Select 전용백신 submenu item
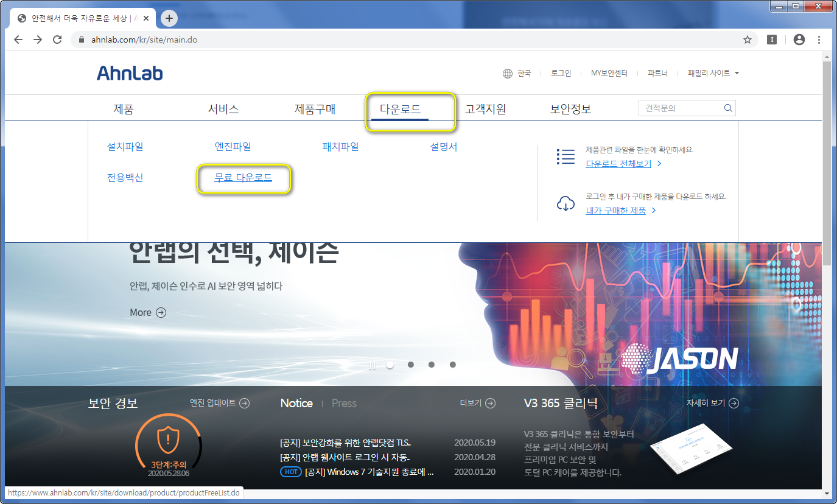The image size is (837, 504). [x=125, y=178]
